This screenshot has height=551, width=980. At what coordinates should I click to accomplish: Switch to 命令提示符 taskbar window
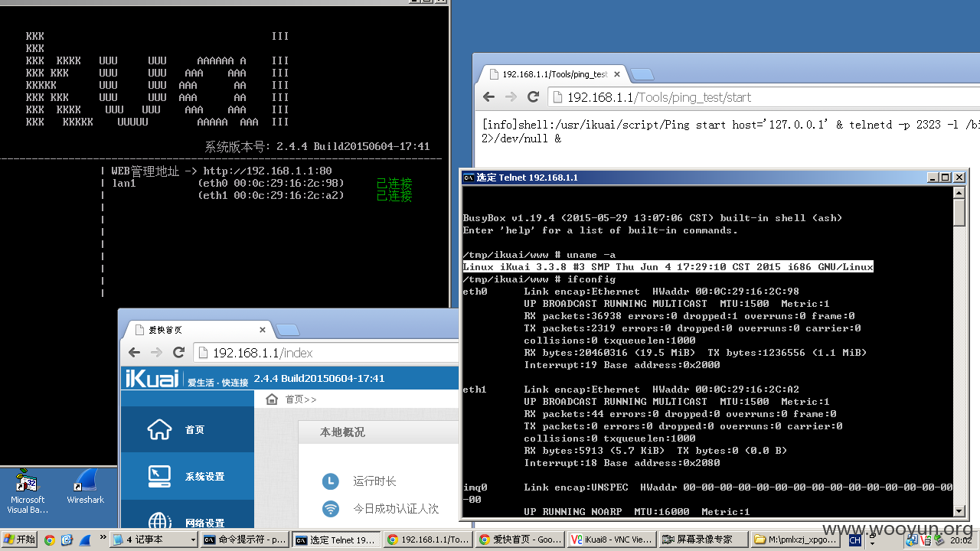[245, 540]
